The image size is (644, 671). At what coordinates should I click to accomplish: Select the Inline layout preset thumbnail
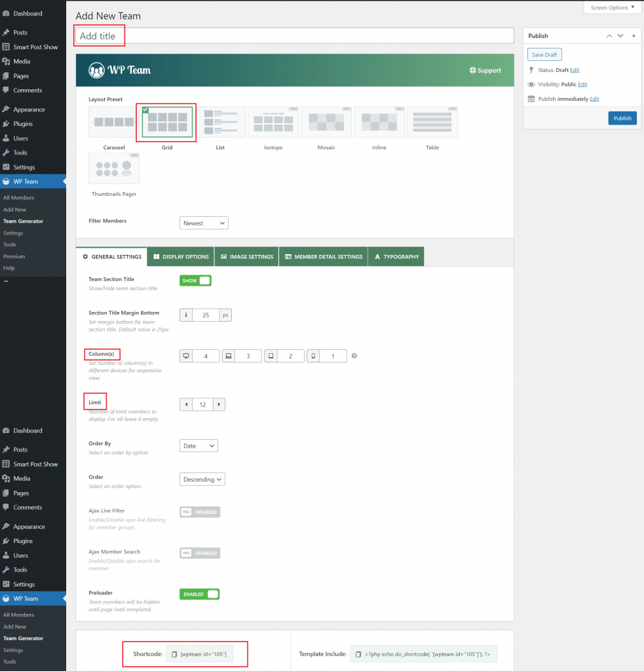[x=379, y=122]
